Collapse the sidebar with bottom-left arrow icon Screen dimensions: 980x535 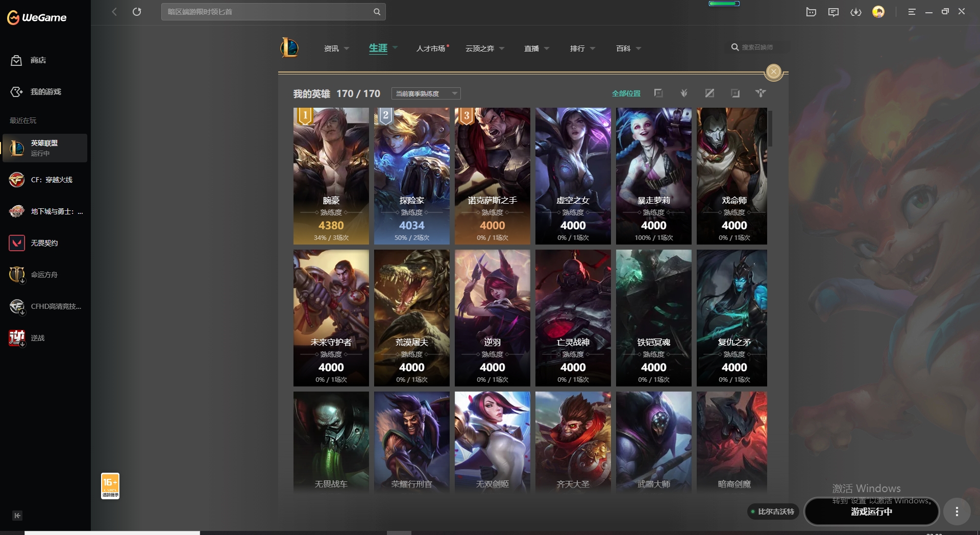(17, 516)
